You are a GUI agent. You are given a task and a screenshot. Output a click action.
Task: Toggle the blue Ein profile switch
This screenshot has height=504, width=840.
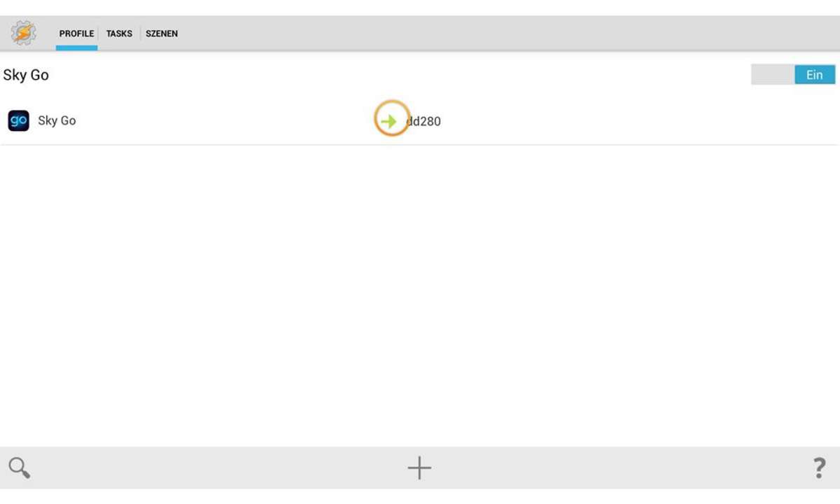(x=814, y=75)
